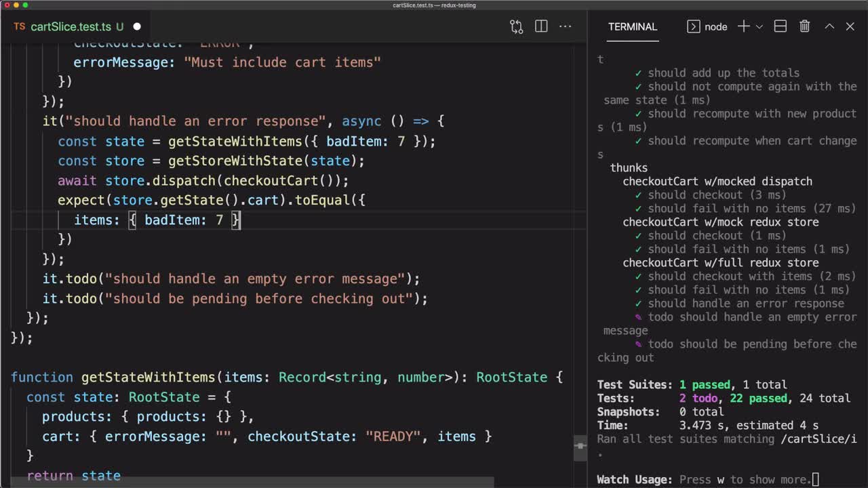Click the editor vertical scrollbar thumb
868x488 pixels.
pos(580,447)
